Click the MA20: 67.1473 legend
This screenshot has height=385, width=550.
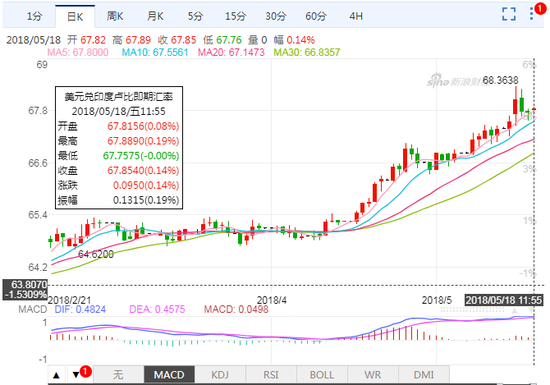click(x=231, y=52)
